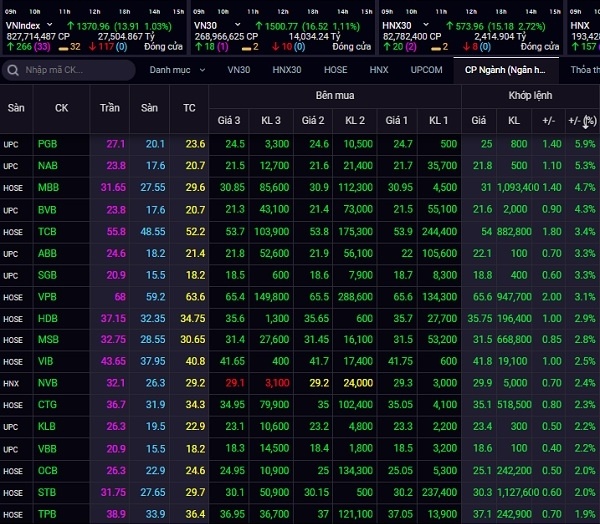Sort by the CK column header
The height and width of the screenshot is (524, 600).
(61, 108)
